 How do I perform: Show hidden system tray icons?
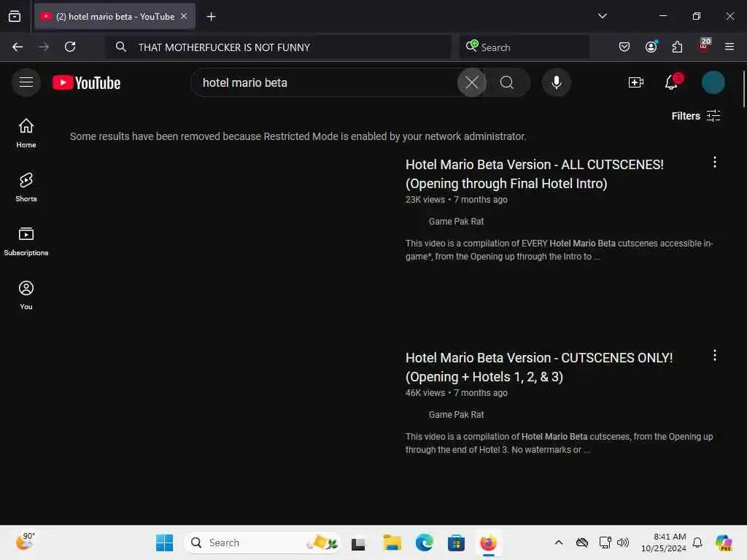558,542
